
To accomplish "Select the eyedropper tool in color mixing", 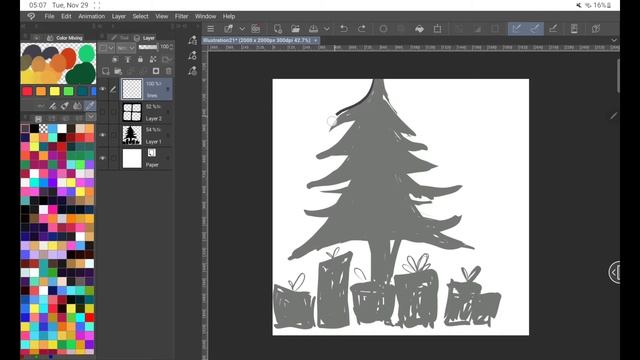I will coord(90,106).
